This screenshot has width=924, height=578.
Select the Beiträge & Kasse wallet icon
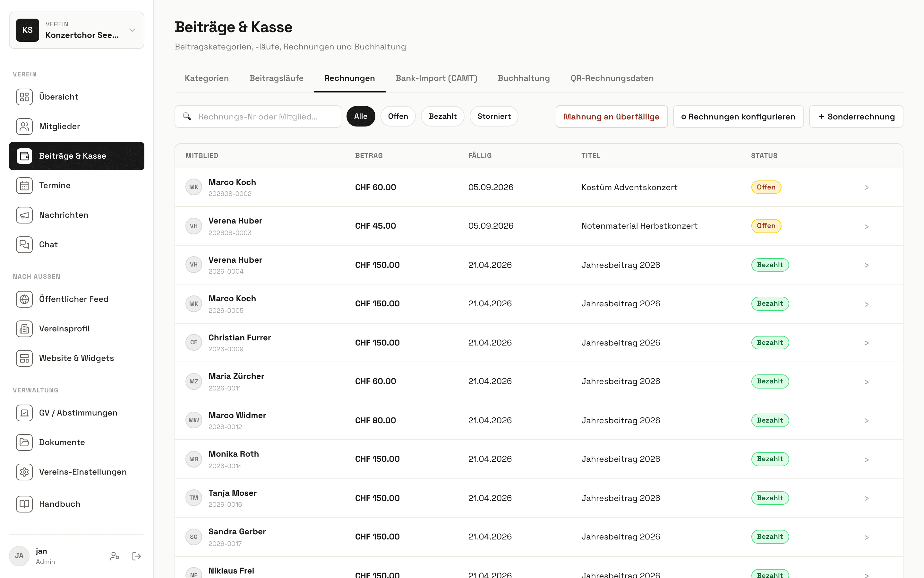pyautogui.click(x=24, y=156)
